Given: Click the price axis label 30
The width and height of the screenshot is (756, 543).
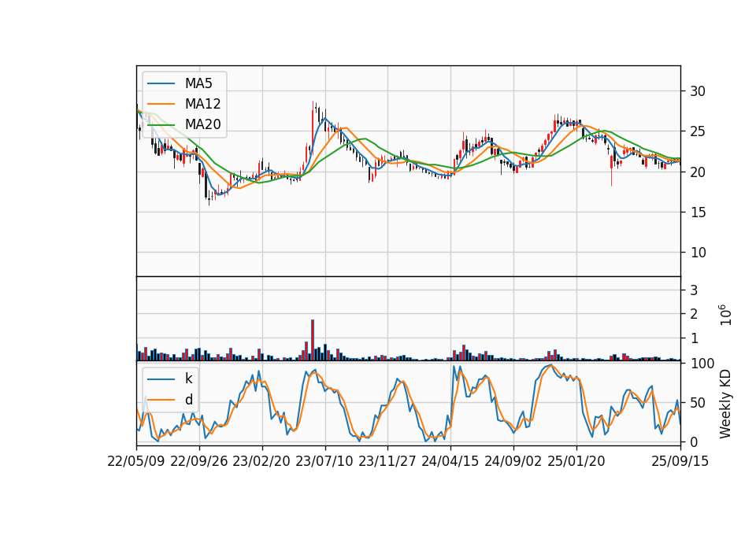Looking at the screenshot, I should (697, 91).
